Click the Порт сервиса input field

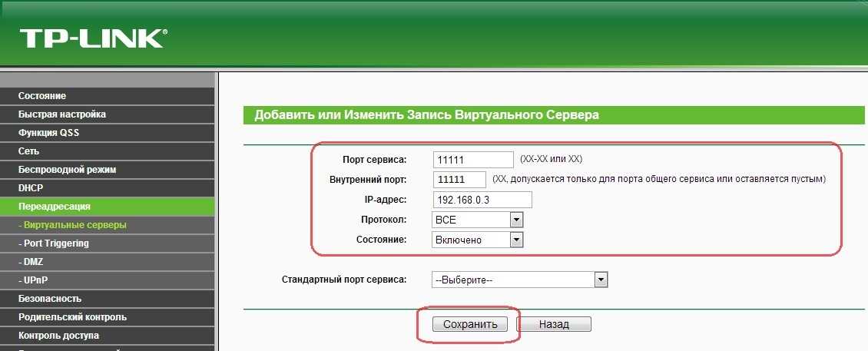[472, 159]
